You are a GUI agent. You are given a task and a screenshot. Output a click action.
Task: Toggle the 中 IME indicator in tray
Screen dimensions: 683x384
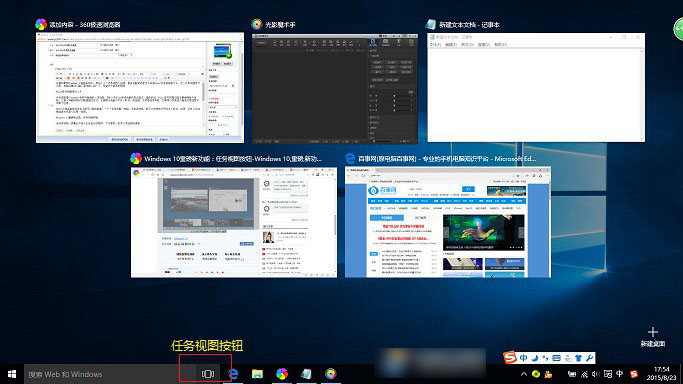tap(619, 374)
